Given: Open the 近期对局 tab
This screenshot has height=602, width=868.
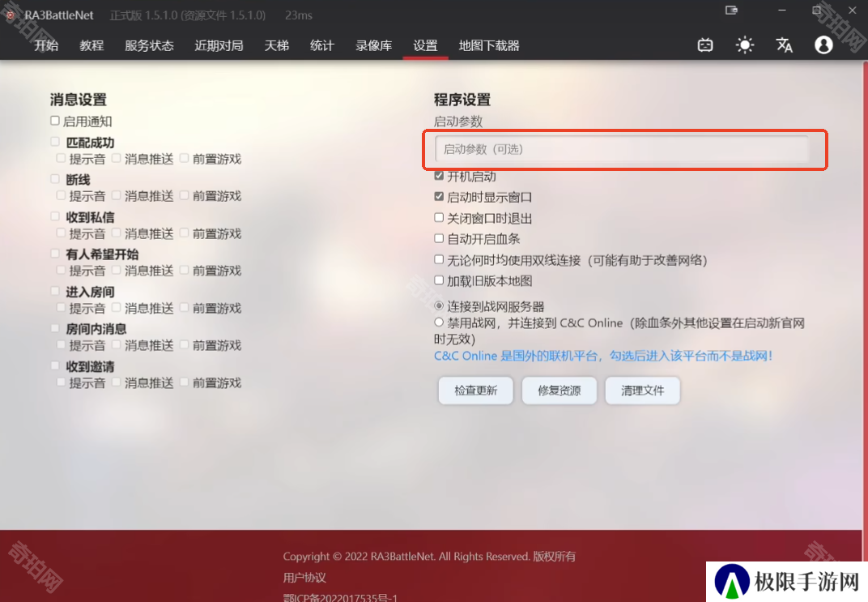Looking at the screenshot, I should 219,45.
